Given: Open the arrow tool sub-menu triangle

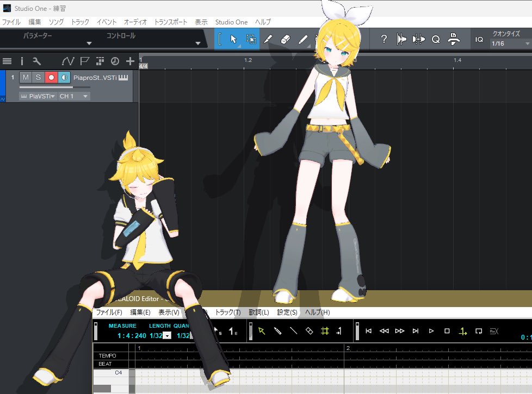Looking at the screenshot, I should click(239, 46).
